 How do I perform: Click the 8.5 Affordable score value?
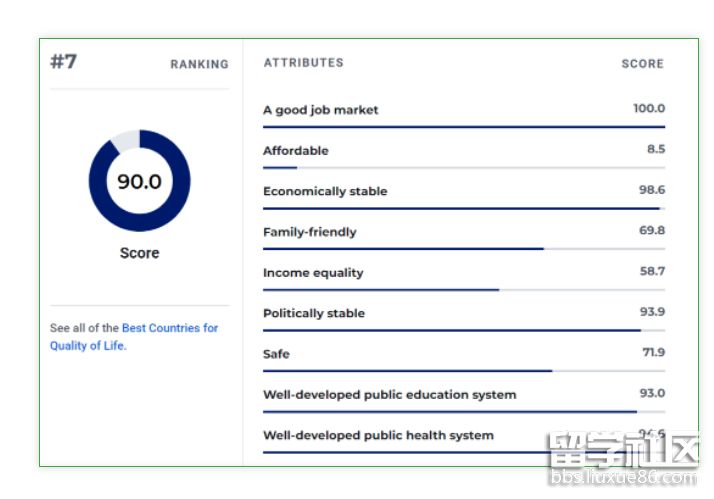655,149
